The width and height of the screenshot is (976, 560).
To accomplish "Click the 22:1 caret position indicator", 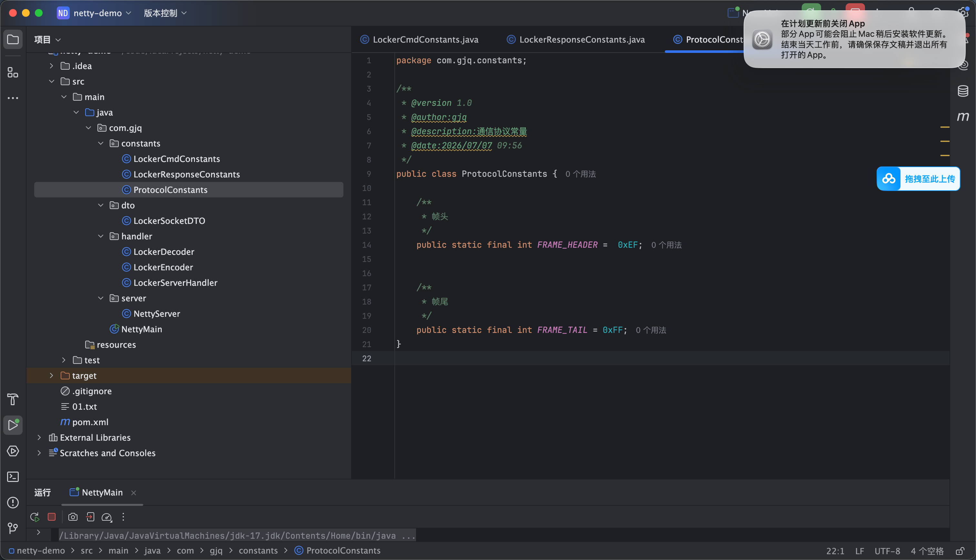I will point(835,551).
